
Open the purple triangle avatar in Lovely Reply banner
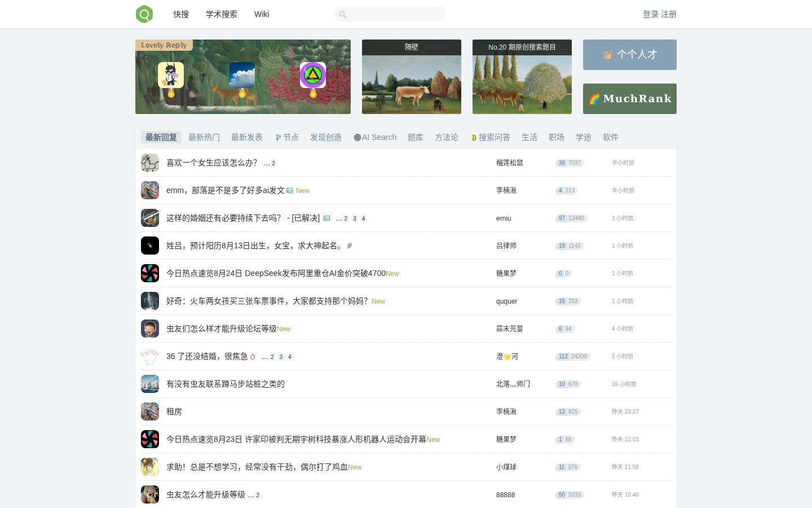[313, 75]
